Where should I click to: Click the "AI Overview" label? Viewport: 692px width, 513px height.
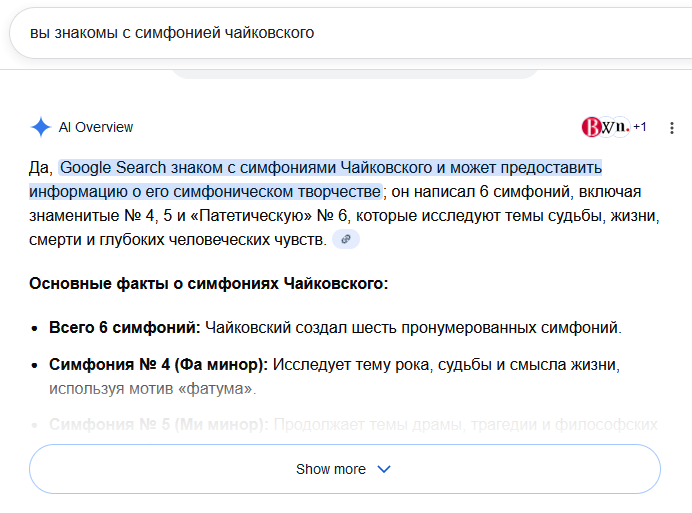(x=96, y=127)
